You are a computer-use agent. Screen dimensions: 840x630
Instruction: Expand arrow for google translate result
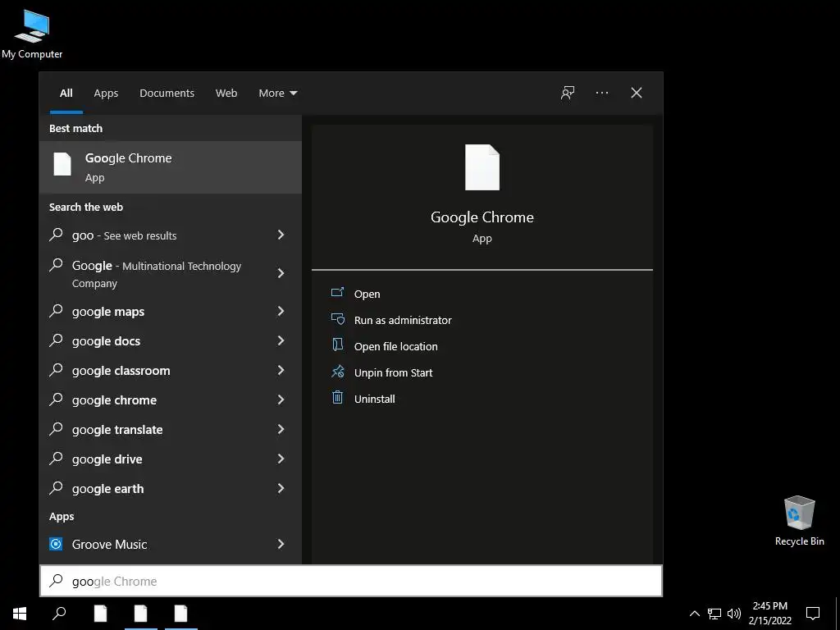click(281, 428)
